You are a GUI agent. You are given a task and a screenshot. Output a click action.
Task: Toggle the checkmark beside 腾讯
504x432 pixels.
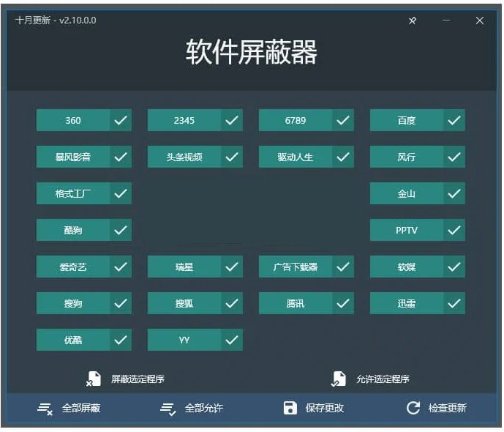click(x=343, y=303)
